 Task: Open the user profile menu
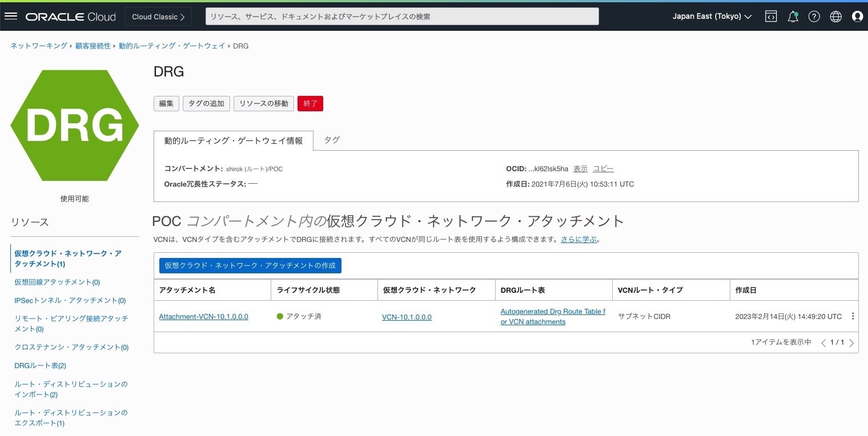click(x=857, y=17)
